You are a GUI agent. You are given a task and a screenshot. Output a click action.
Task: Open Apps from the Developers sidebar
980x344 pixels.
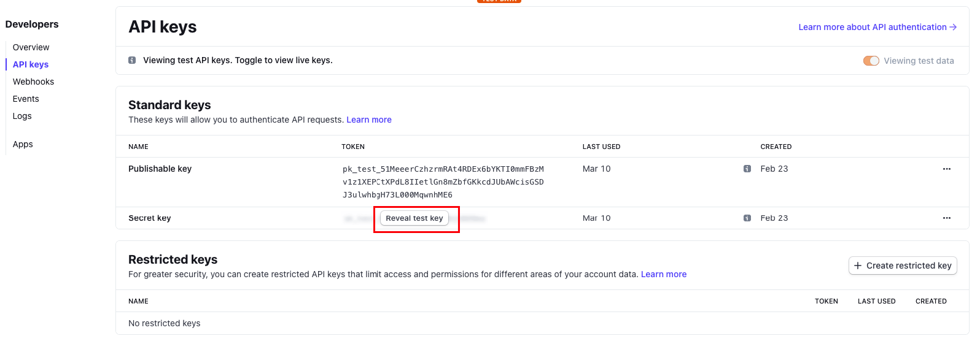click(x=23, y=144)
